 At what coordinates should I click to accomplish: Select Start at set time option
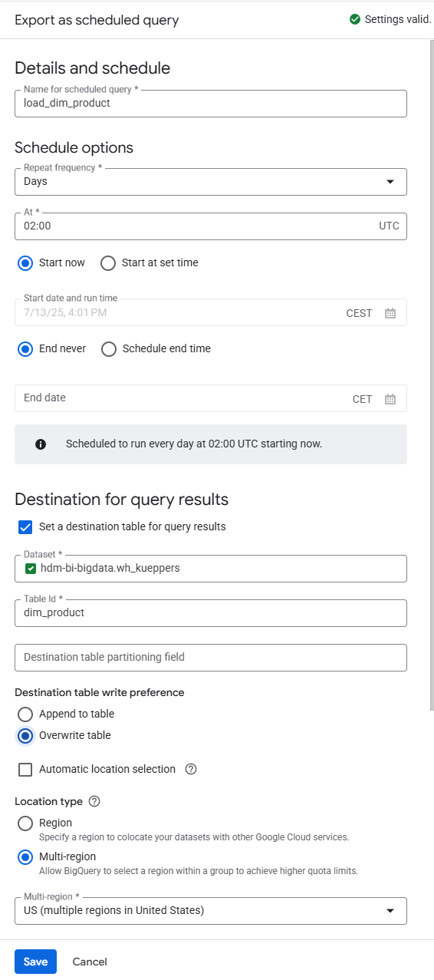109,262
